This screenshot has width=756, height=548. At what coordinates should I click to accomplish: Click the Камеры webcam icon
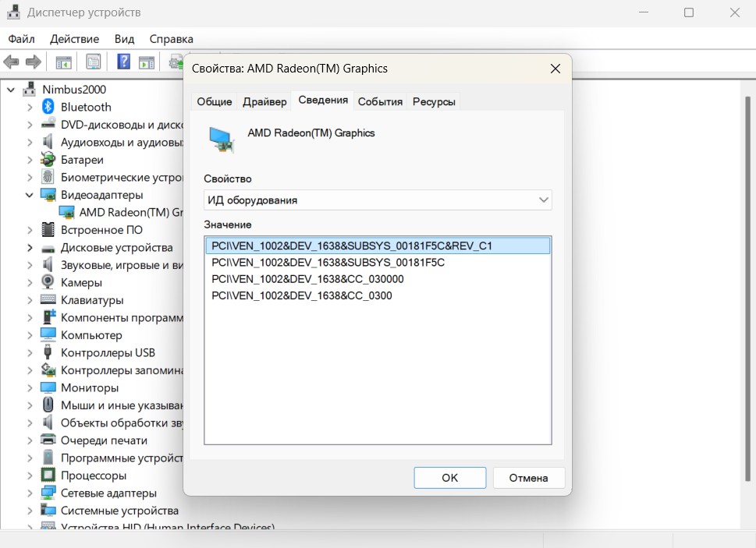point(48,282)
